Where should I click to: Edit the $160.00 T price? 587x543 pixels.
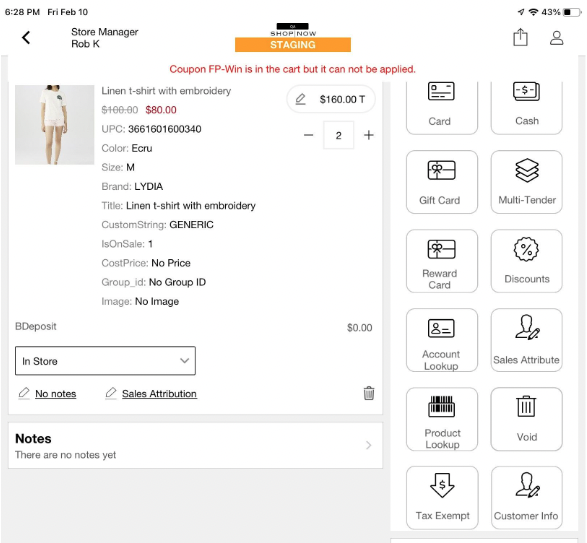pyautogui.click(x=331, y=99)
